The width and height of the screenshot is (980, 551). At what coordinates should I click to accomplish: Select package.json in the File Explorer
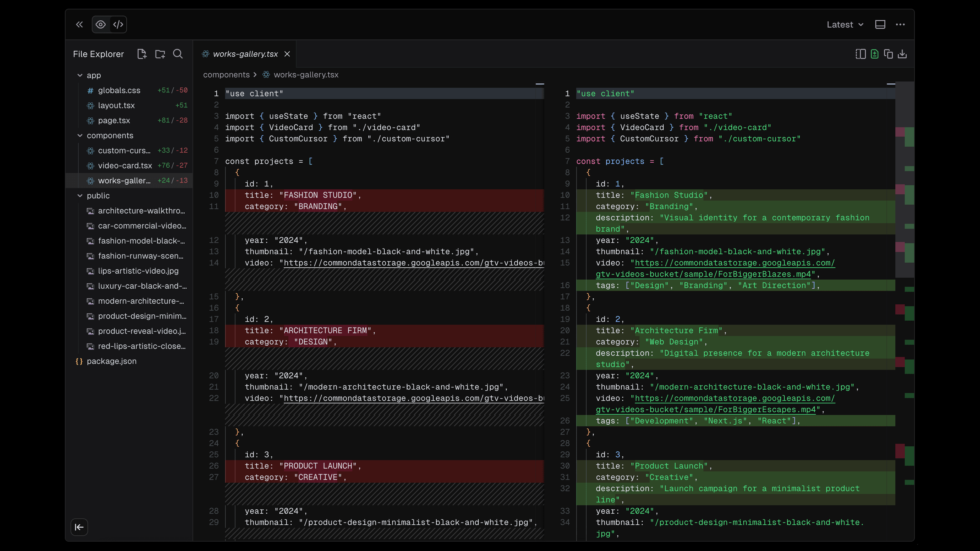[x=112, y=361]
